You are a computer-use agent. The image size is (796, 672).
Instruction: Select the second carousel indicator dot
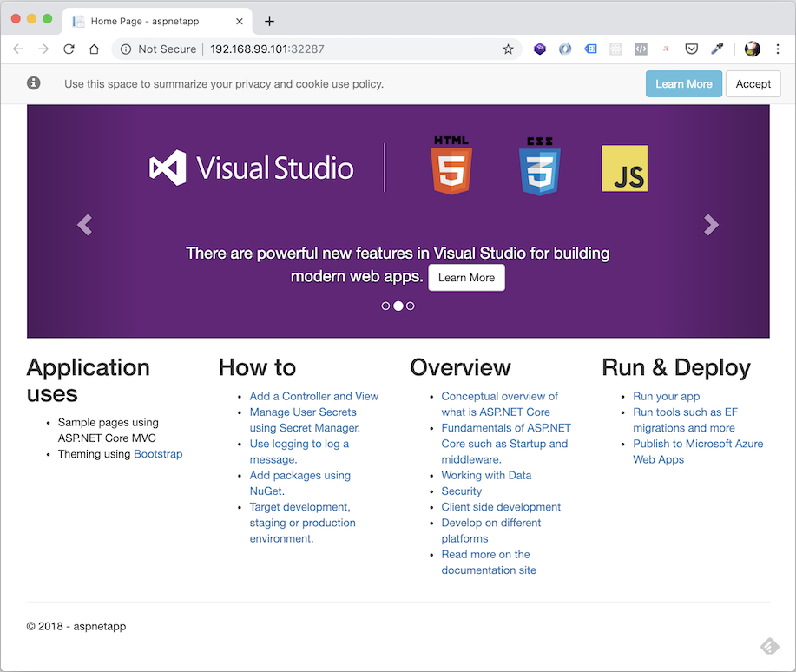click(398, 306)
